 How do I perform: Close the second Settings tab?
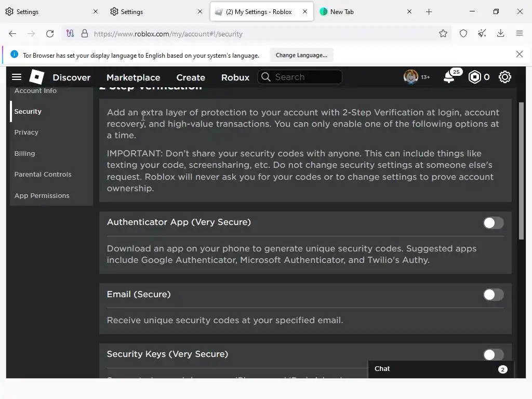(x=200, y=11)
